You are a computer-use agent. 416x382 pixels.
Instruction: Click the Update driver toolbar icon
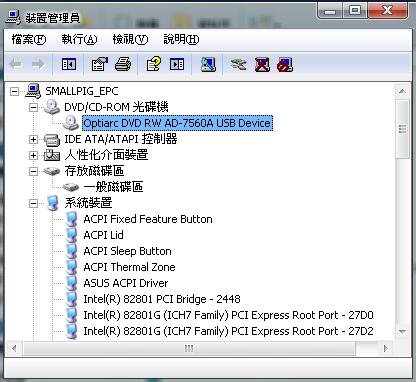point(238,64)
